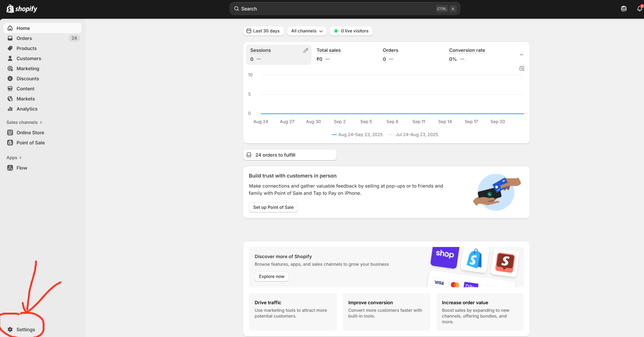Open the All channels dropdown
644x337 pixels.
[x=307, y=31]
